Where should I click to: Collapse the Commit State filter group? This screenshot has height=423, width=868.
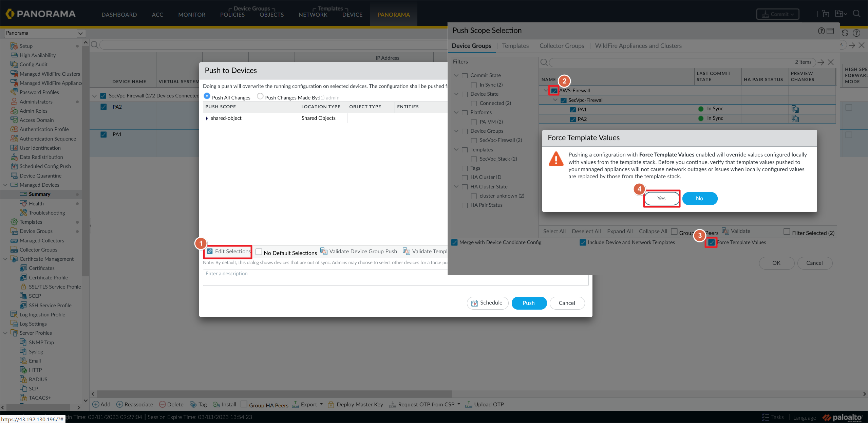456,75
